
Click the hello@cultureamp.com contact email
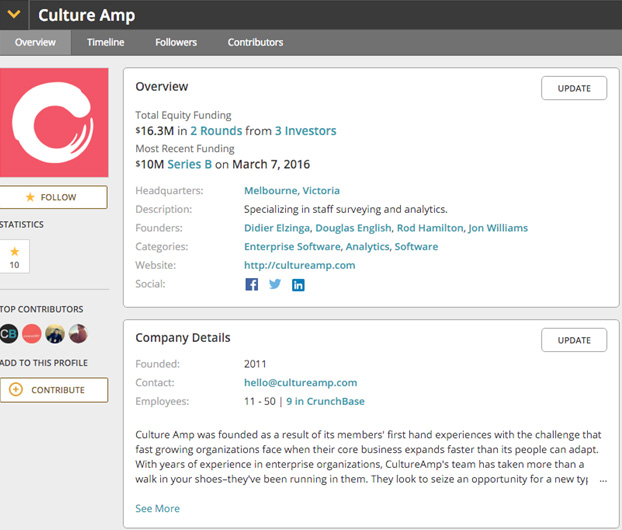pyautogui.click(x=300, y=383)
